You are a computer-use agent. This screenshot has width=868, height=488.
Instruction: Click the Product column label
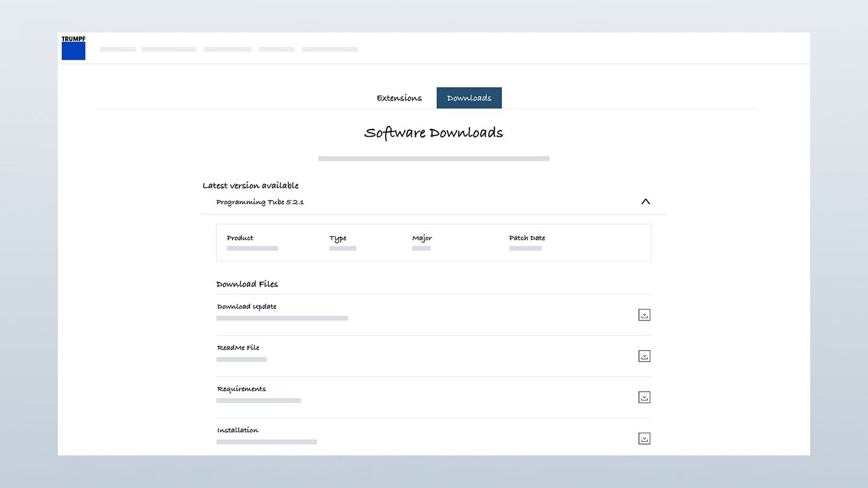click(x=240, y=238)
